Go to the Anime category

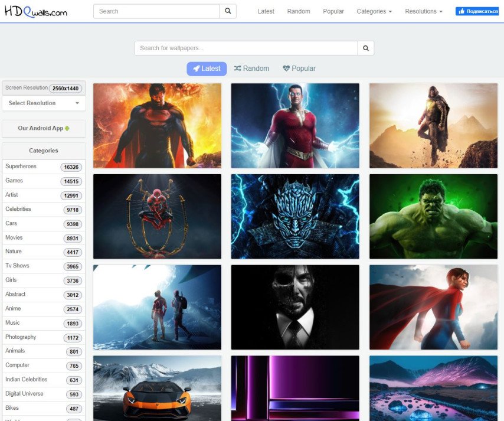tap(13, 309)
